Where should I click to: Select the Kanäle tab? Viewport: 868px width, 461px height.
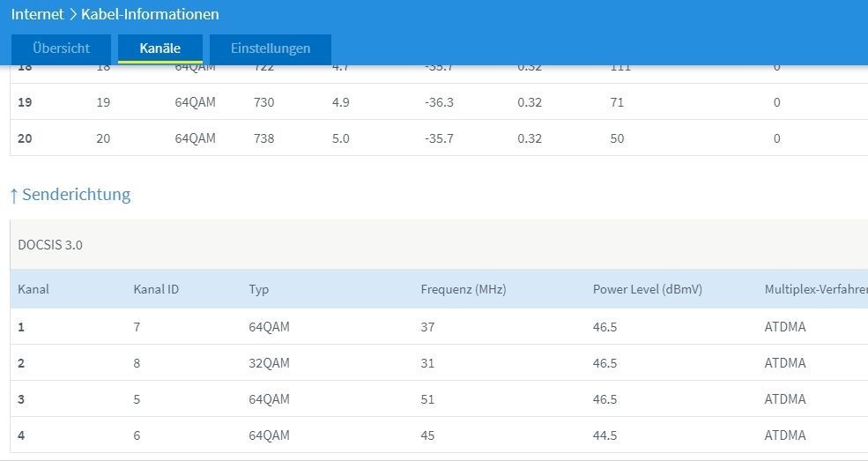point(160,48)
